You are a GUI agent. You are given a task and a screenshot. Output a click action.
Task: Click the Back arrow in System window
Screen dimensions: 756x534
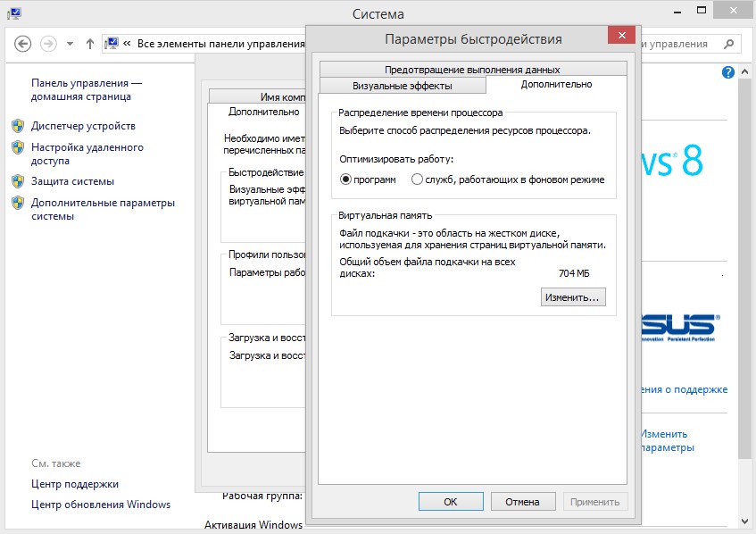(22, 44)
